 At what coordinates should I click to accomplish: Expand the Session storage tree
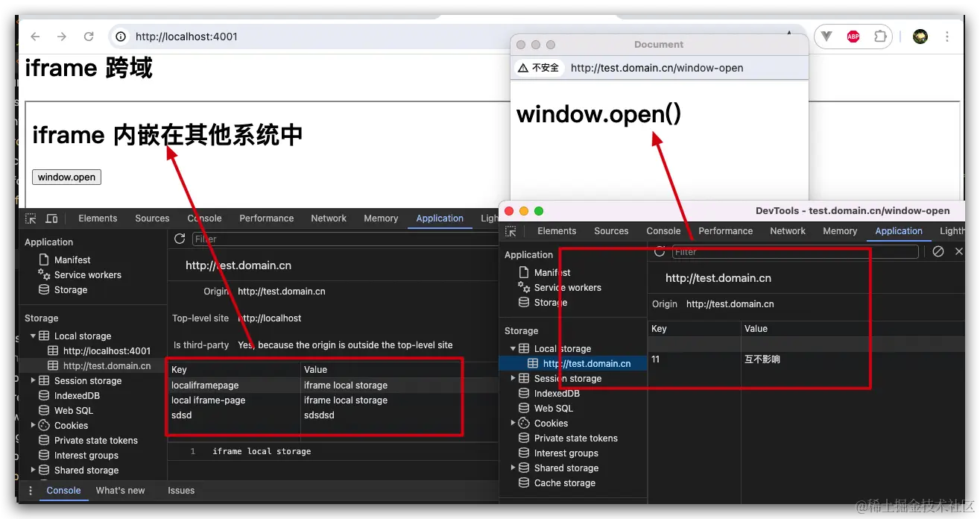[32, 380]
